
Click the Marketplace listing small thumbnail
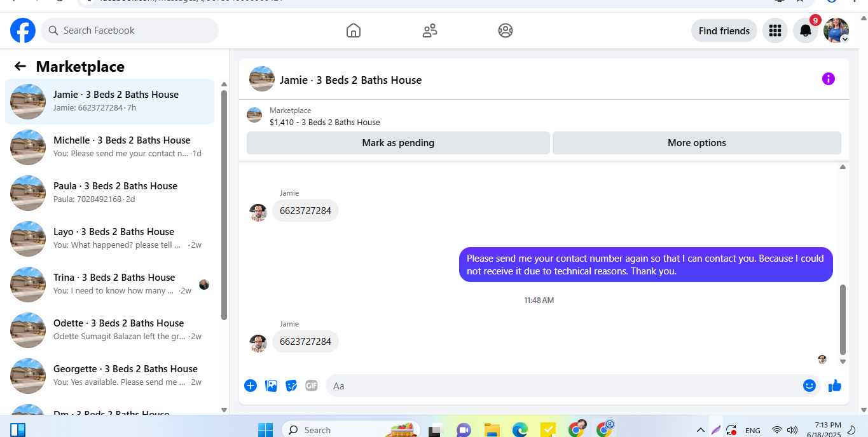[x=254, y=115]
